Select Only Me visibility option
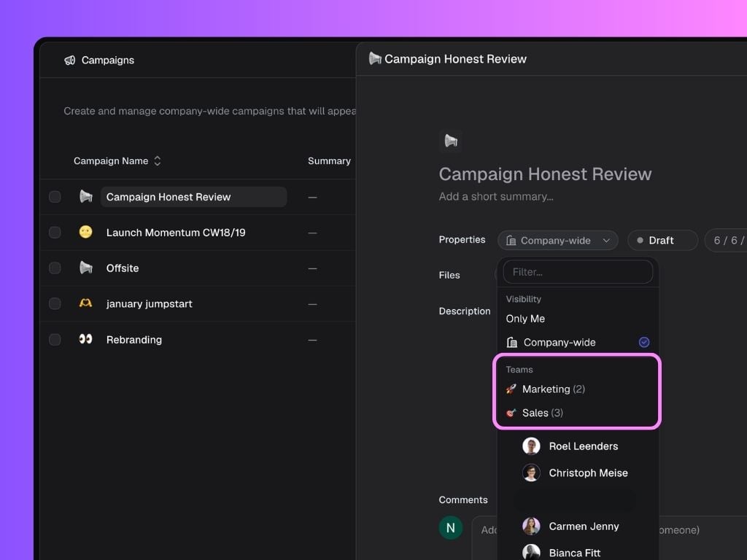Image resolution: width=747 pixels, height=560 pixels. click(x=525, y=319)
